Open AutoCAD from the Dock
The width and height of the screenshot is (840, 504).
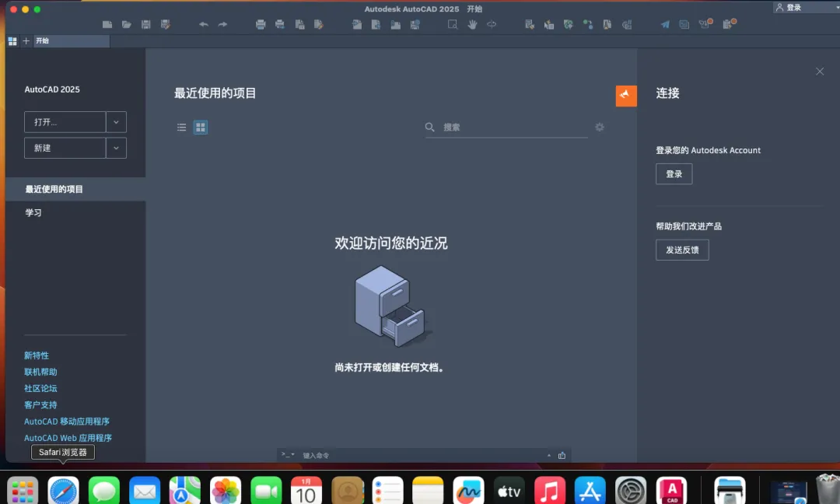tap(671, 490)
